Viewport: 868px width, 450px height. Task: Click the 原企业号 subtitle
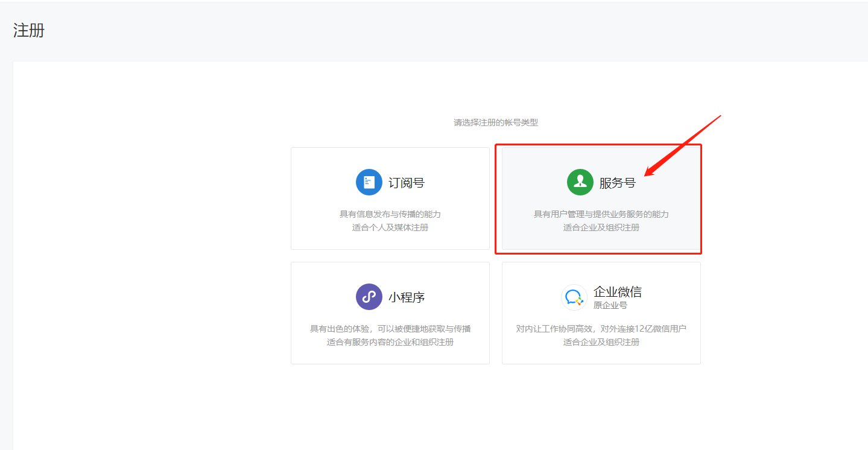tap(610, 305)
